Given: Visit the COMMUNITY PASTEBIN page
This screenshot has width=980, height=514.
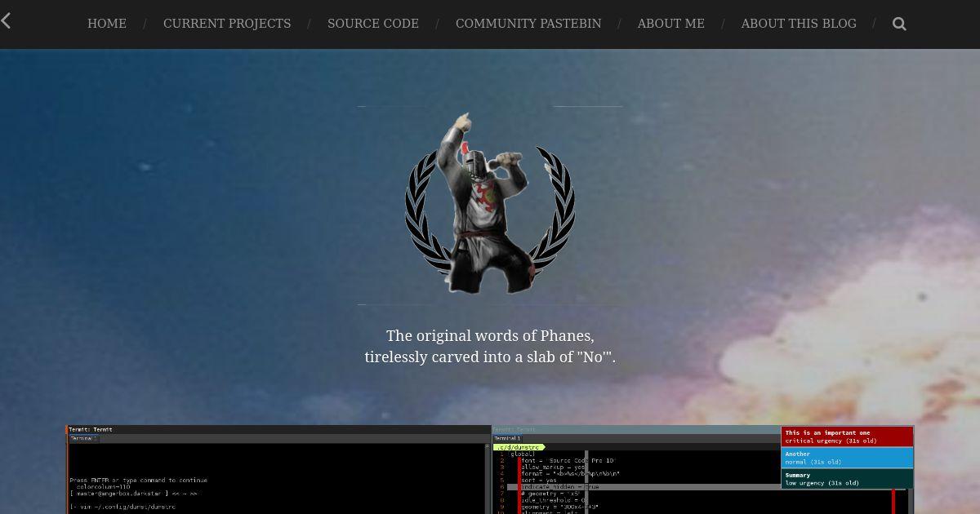Looking at the screenshot, I should click(x=528, y=24).
